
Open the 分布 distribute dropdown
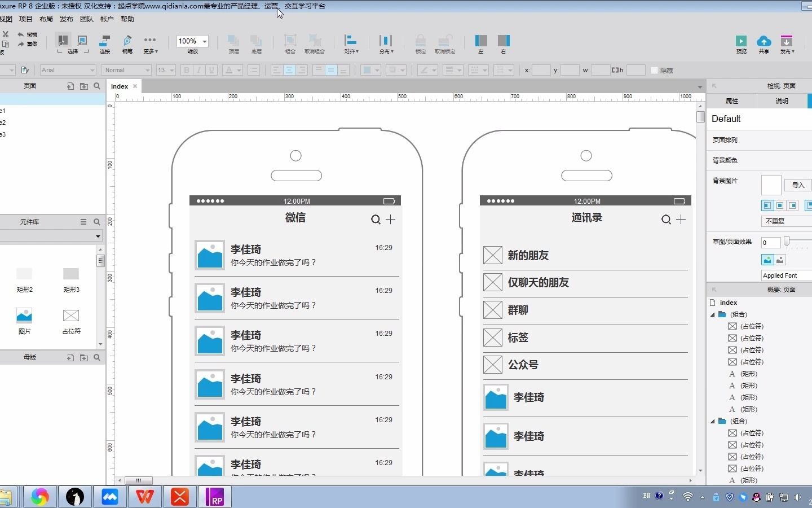[386, 44]
